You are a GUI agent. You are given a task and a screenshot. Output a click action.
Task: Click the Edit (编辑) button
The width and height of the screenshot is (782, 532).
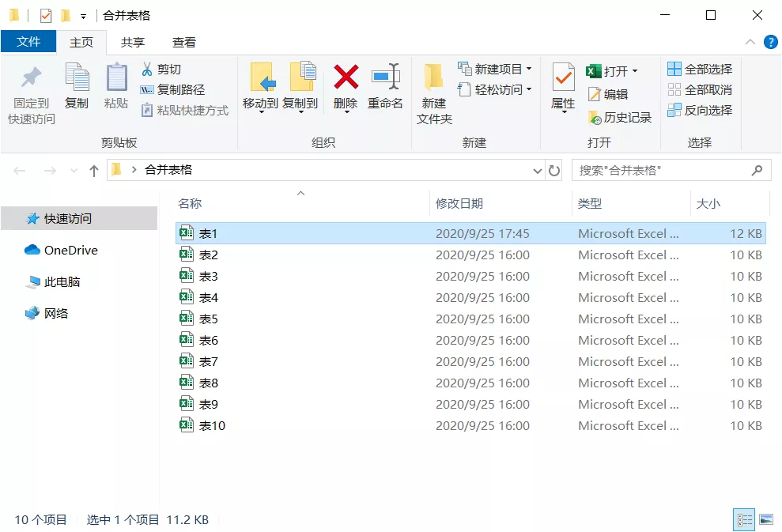coord(608,94)
